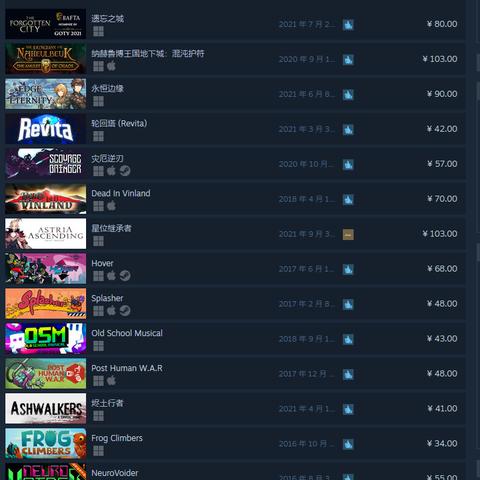Open the Ashwalkers capsule image
Image resolution: width=480 pixels, height=480 pixels.
click(46, 408)
